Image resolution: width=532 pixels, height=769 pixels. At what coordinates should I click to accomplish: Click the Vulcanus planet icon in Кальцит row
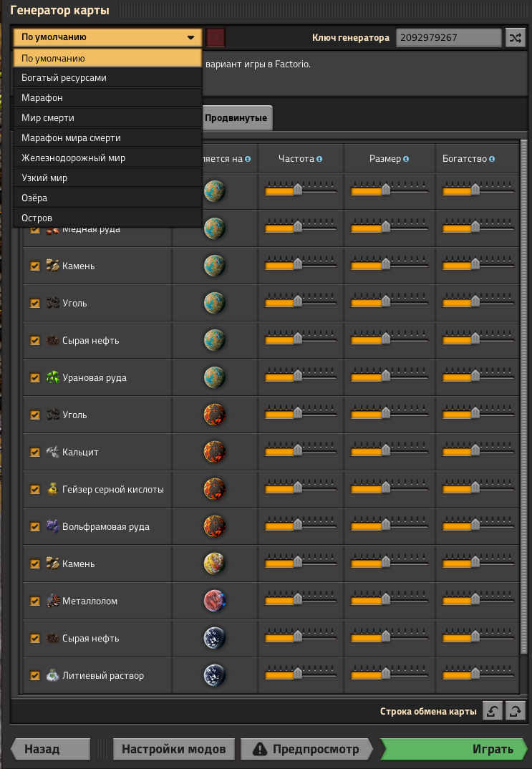[x=214, y=453]
